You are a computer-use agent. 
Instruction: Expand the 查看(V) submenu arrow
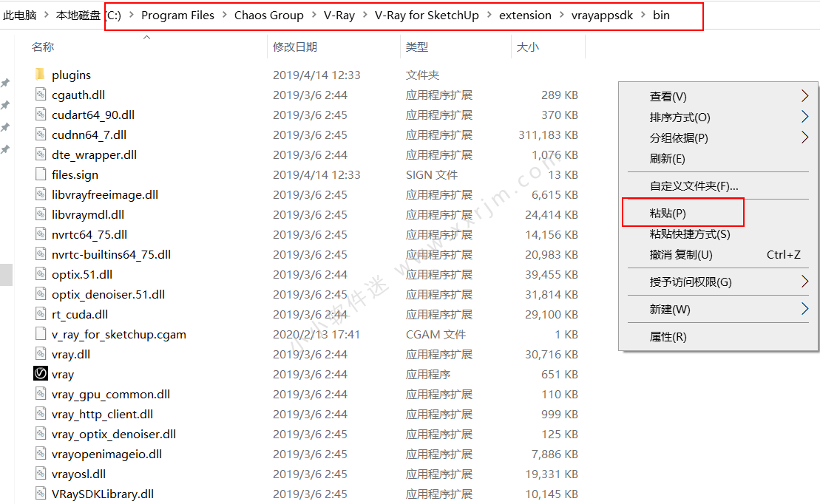[804, 96]
